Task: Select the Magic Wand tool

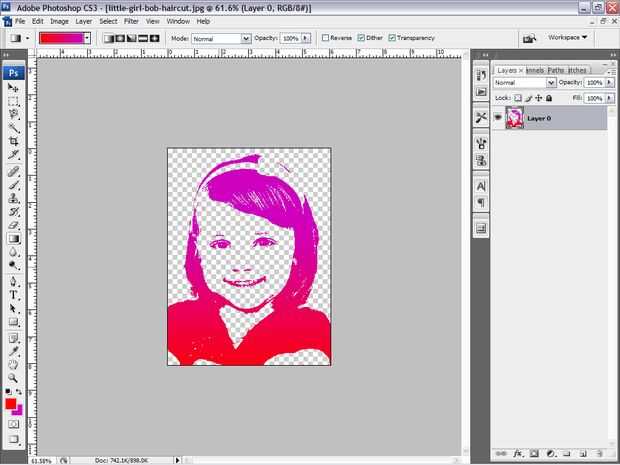Action: point(14,128)
